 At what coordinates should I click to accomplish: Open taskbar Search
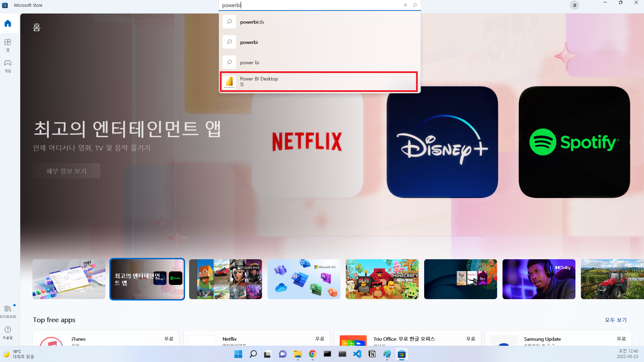253,354
